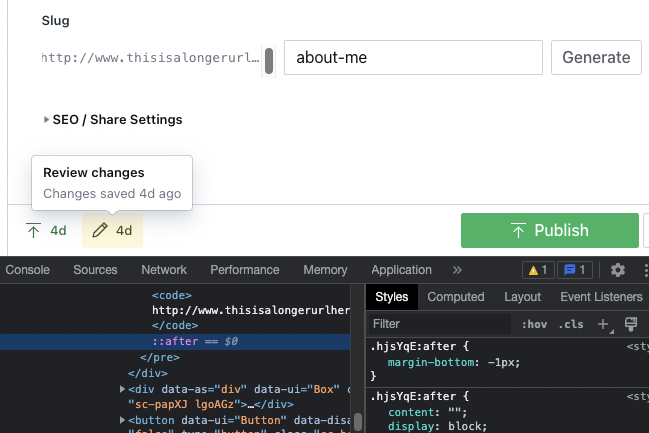Toggle the :hov element state panel

[534, 324]
